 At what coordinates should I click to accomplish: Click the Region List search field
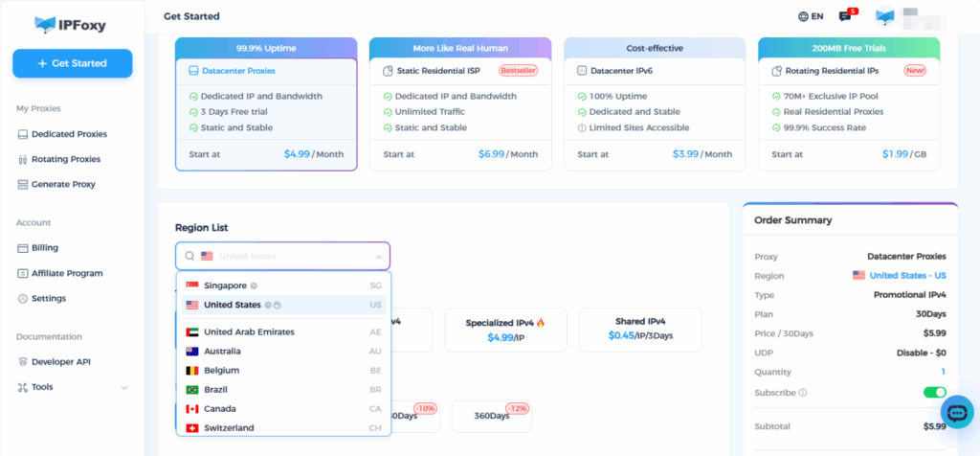tap(282, 256)
